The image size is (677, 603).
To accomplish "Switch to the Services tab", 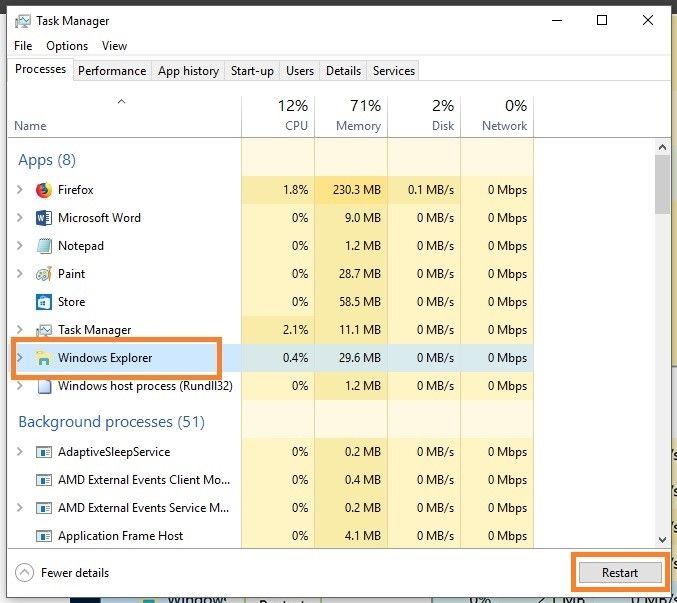I will point(394,71).
